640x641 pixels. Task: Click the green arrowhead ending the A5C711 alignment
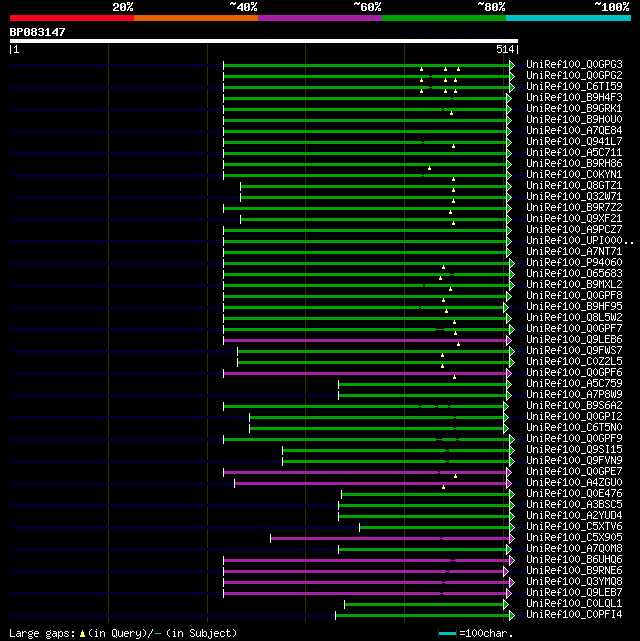509,153
